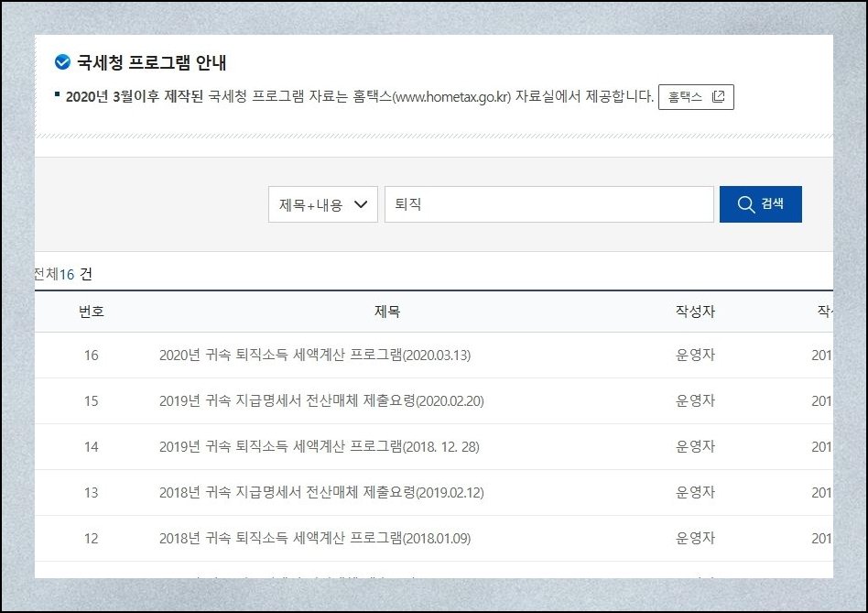Click the row number 12 cell

click(92, 538)
